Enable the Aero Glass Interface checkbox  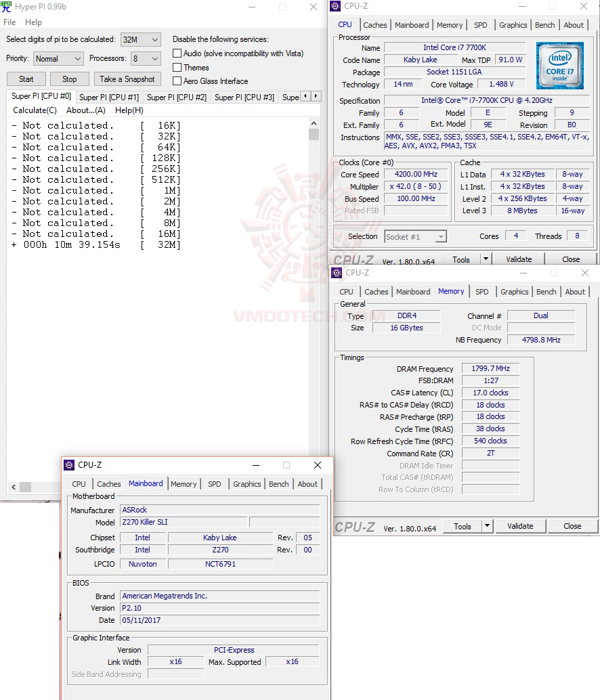point(177,81)
